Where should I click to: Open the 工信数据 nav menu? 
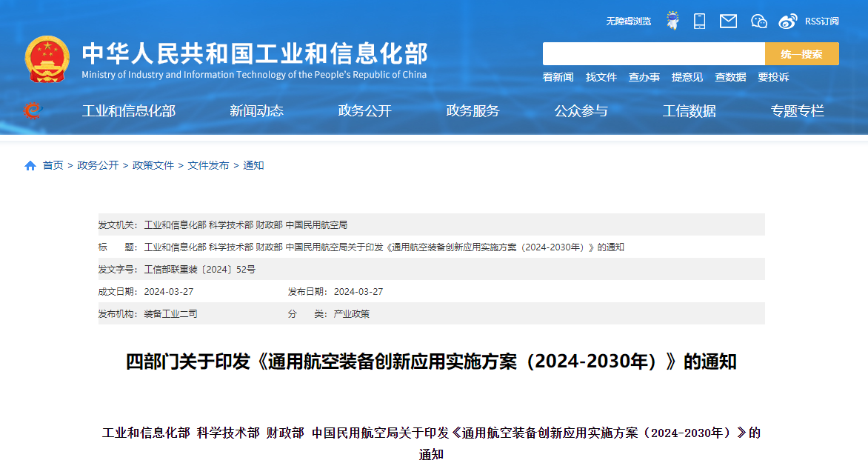click(690, 111)
